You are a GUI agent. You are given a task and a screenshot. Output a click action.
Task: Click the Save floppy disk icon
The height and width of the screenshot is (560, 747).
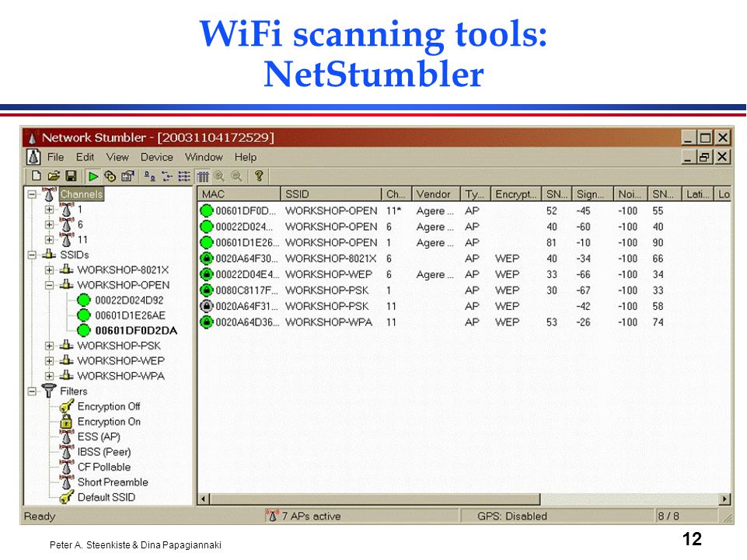71,176
